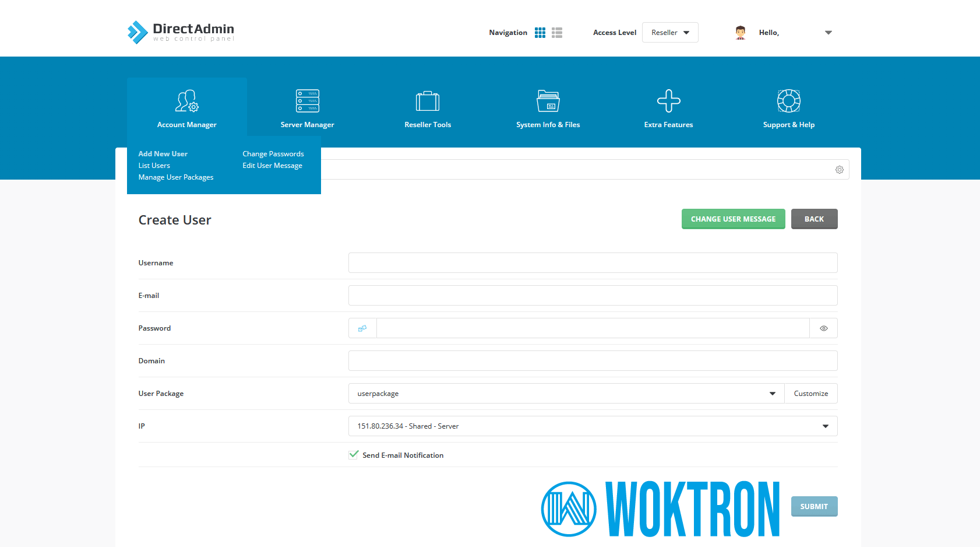This screenshot has height=547, width=980.
Task: Click the gear settings icon in search bar
Action: [x=840, y=170]
